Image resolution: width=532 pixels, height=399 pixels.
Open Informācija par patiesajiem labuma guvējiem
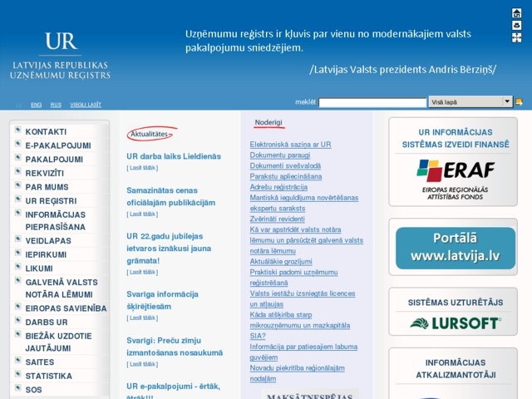pyautogui.click(x=303, y=352)
